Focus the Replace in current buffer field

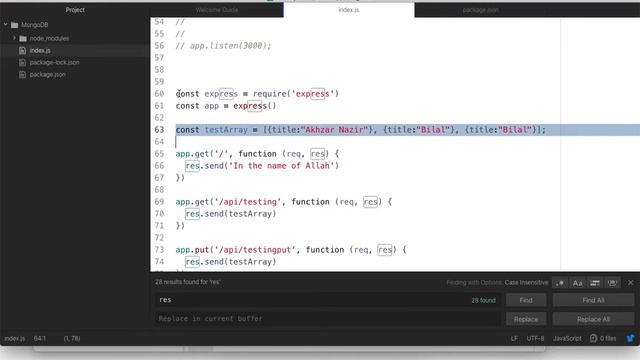tap(327, 319)
